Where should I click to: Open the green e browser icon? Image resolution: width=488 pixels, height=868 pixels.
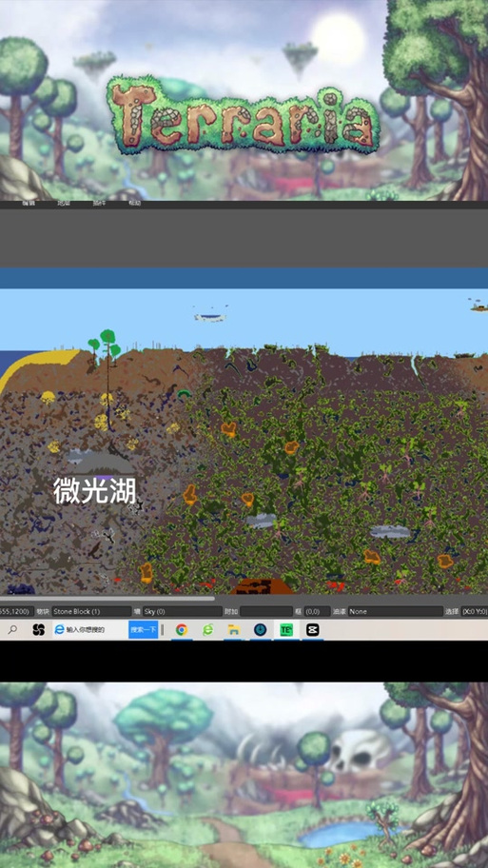(207, 629)
